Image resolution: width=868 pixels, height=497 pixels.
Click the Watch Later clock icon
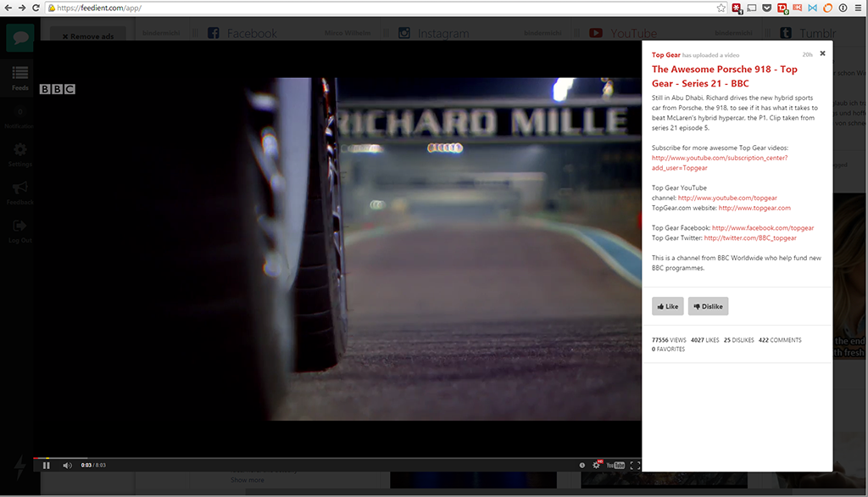coord(581,466)
